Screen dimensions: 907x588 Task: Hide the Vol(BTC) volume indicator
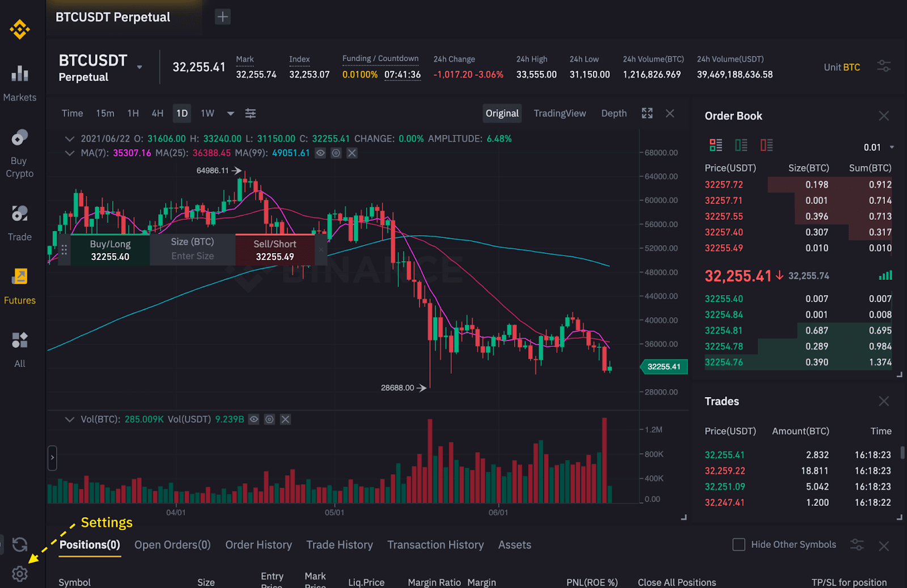[253, 419]
